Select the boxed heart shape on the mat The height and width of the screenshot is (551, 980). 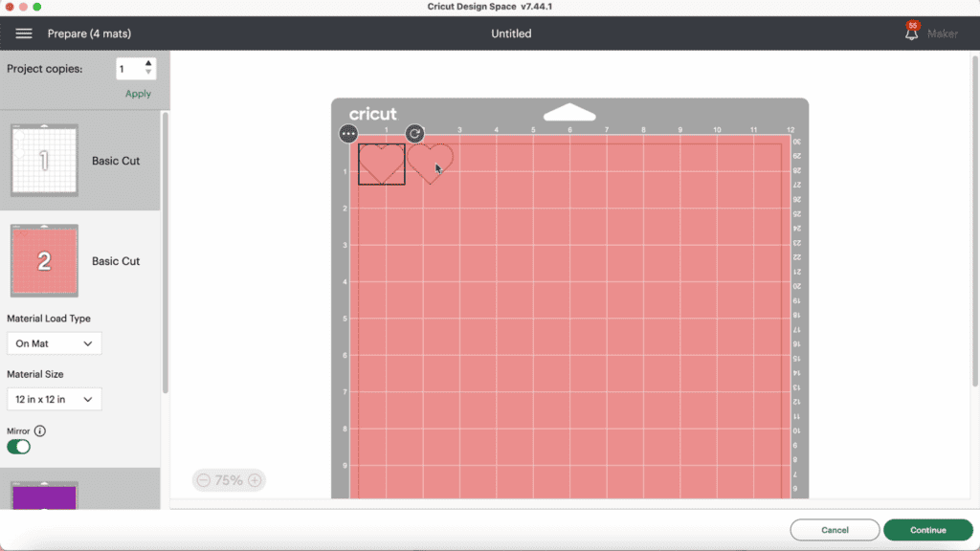(x=381, y=165)
